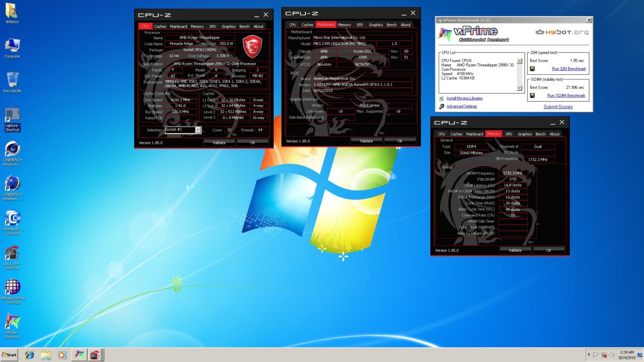Select the CommandC Shortcut desktop icon
The width and height of the screenshot is (644, 362).
(x=12, y=223)
